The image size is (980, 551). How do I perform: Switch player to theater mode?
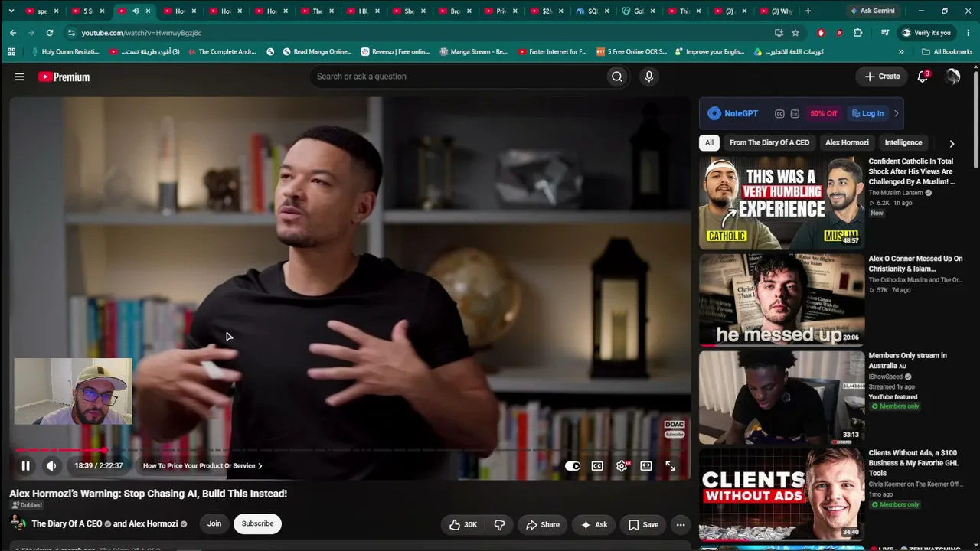(646, 465)
